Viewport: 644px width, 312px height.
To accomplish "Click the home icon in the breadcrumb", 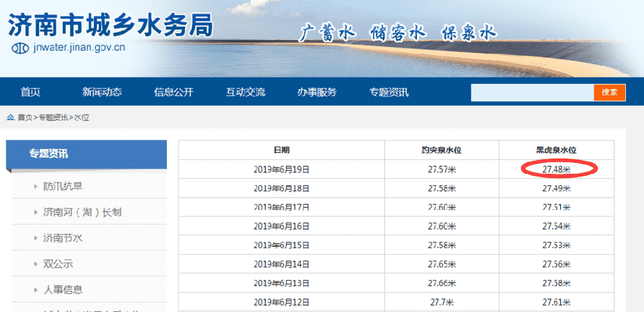I will click(10, 117).
